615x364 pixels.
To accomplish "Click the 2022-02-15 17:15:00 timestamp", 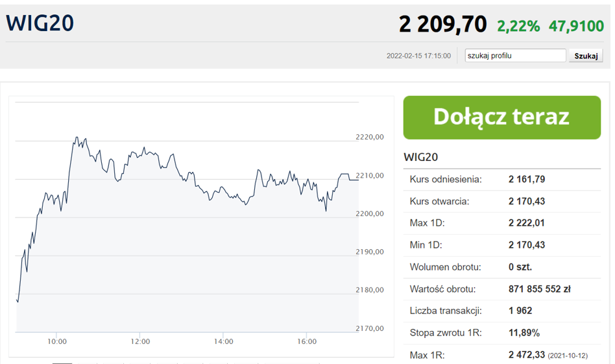I will point(418,56).
